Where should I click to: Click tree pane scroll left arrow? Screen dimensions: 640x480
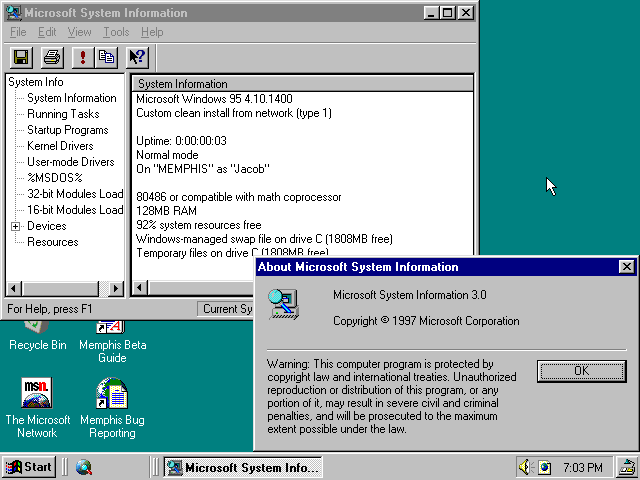pyautogui.click(x=13, y=289)
